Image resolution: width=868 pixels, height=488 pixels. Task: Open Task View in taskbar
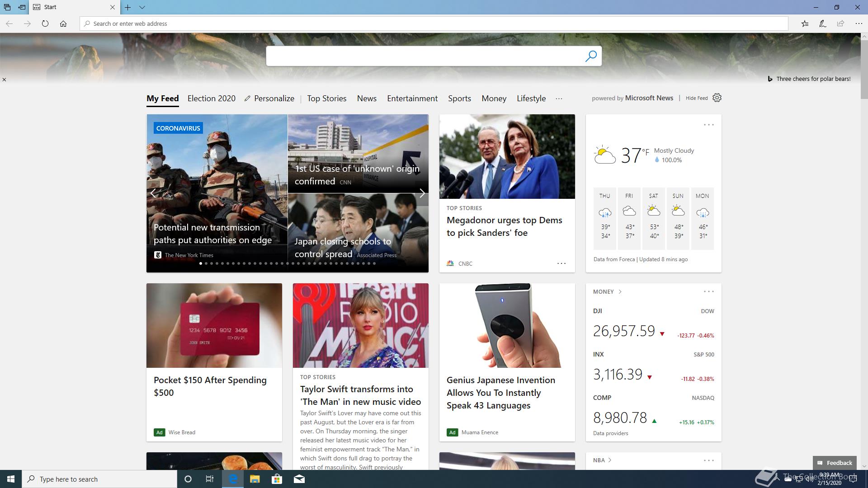coord(210,479)
